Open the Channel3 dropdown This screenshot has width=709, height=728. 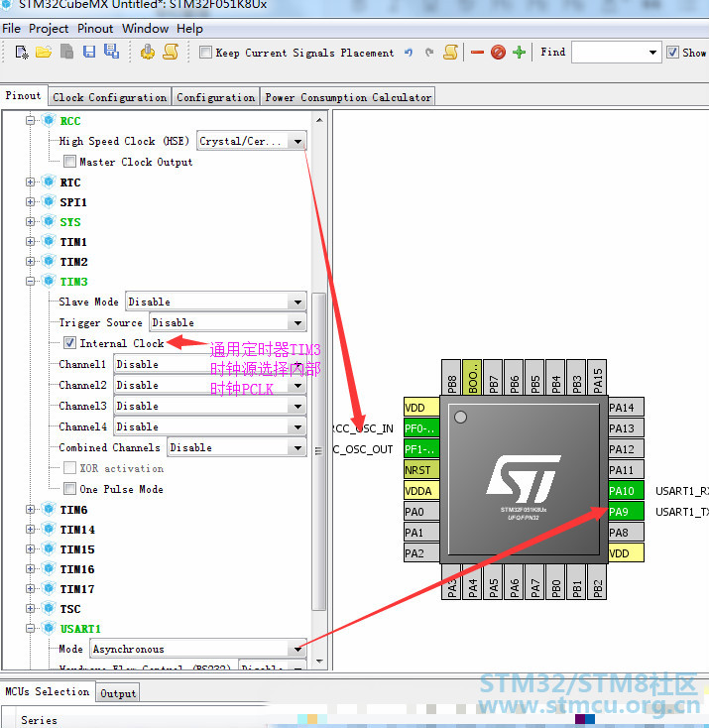click(x=297, y=407)
